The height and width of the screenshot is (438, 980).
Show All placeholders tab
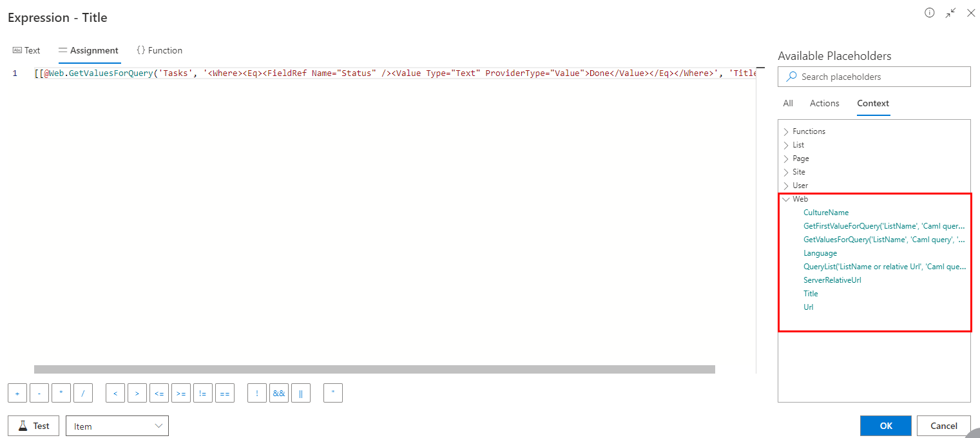coord(788,103)
